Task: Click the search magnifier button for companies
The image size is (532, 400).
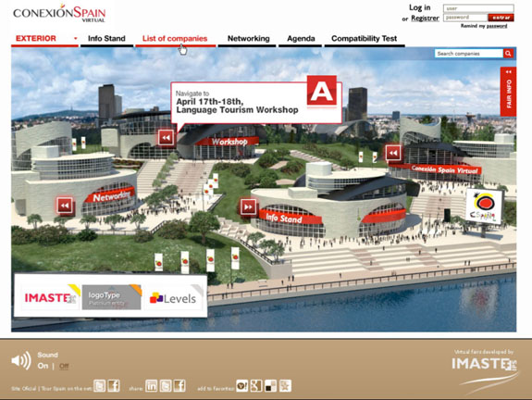Action: (508, 54)
